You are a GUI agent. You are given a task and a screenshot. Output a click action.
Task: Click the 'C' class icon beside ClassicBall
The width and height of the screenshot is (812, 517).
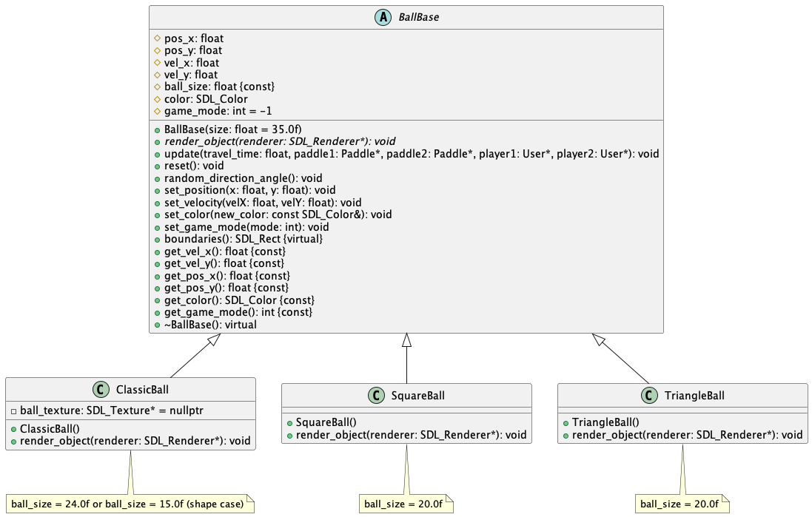[x=101, y=389]
